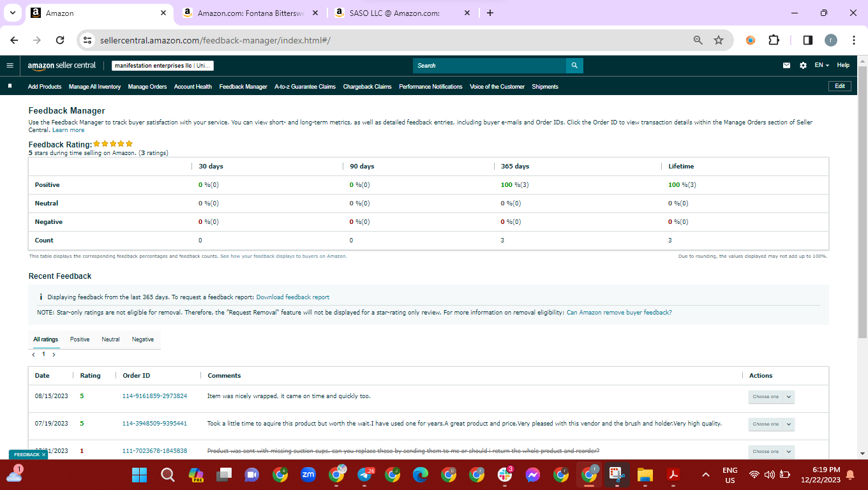The image size is (868, 490).
Task: Open the Chrome tab search chevron
Action: pyautogui.click(x=12, y=13)
